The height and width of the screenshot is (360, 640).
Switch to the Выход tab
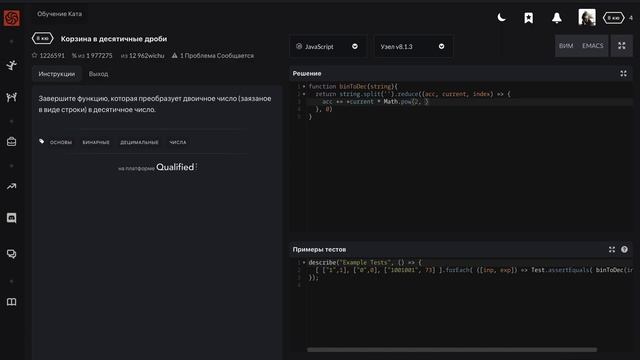tap(98, 74)
